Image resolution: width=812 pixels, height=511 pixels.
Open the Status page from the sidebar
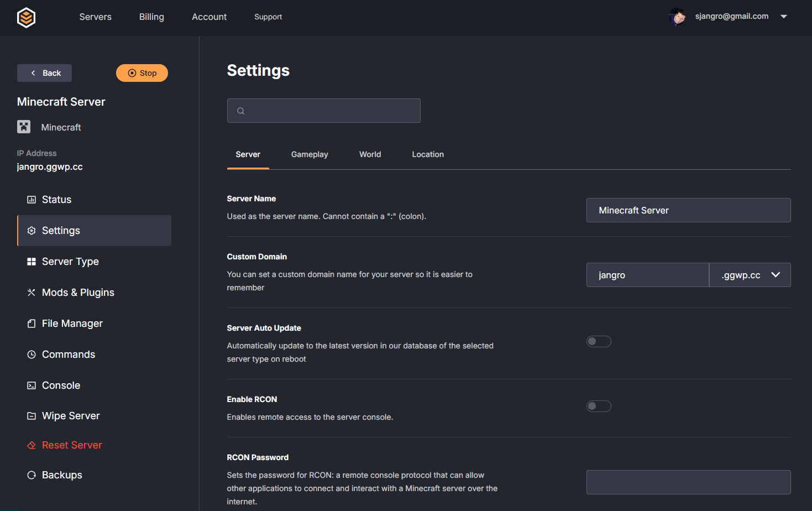[x=32, y=199]
